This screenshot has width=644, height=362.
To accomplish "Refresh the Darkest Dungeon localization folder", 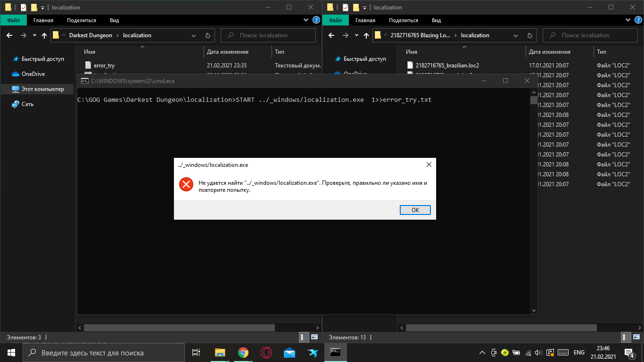I will (208, 35).
